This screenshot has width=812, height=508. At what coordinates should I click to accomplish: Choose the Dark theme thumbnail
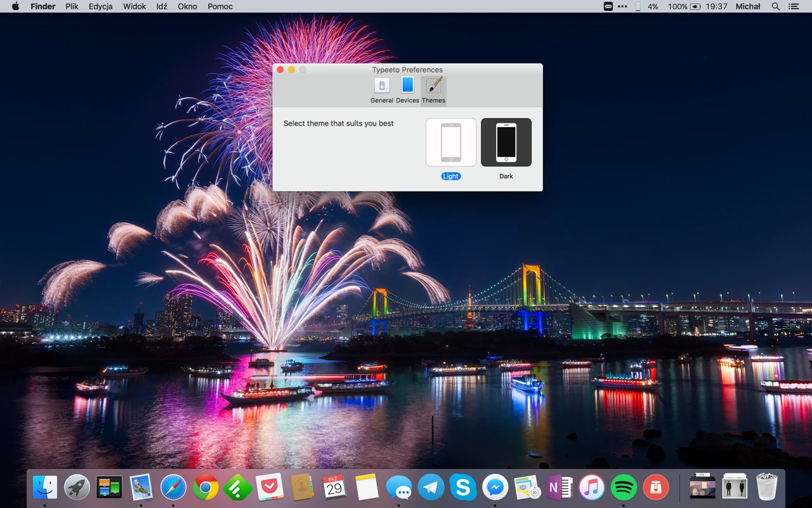tap(506, 142)
